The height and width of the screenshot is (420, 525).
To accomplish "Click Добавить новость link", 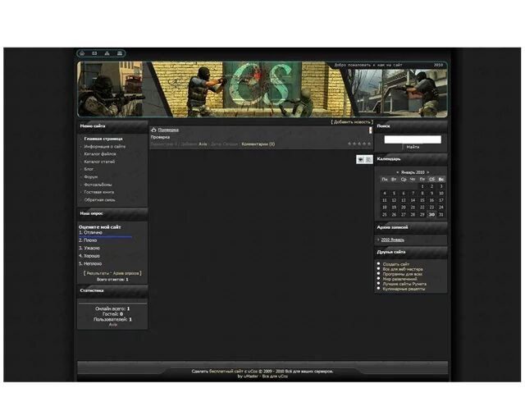I will click(x=352, y=122).
